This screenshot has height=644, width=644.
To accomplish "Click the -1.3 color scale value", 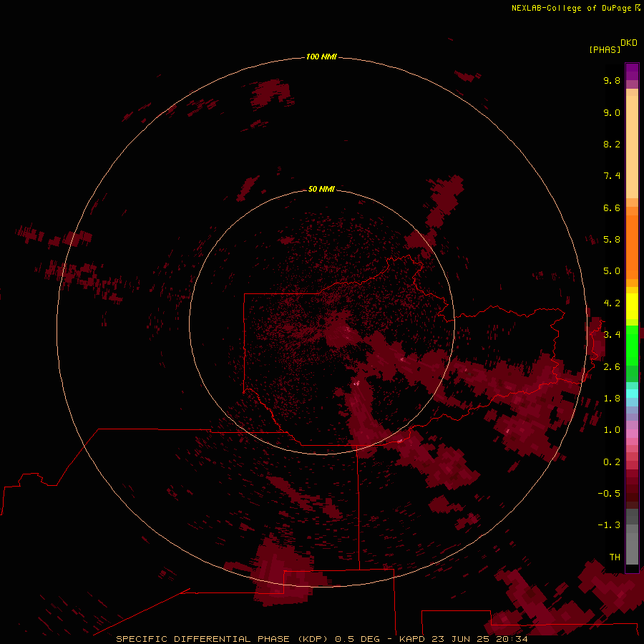I will pyautogui.click(x=609, y=525).
